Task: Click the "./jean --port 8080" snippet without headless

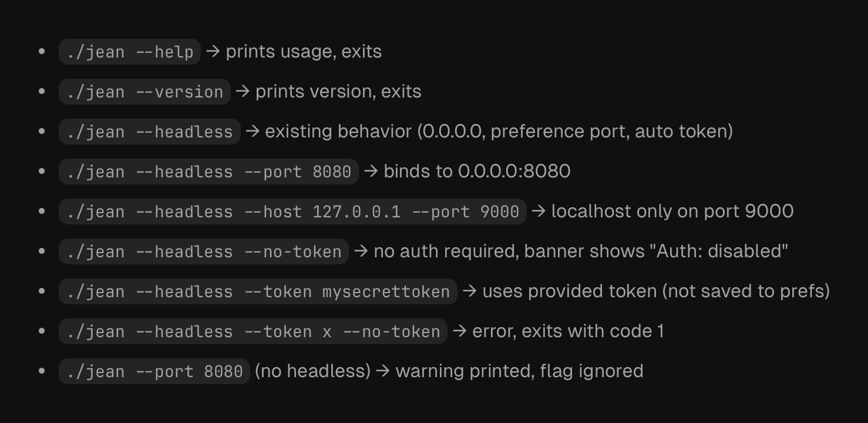Action: (154, 371)
